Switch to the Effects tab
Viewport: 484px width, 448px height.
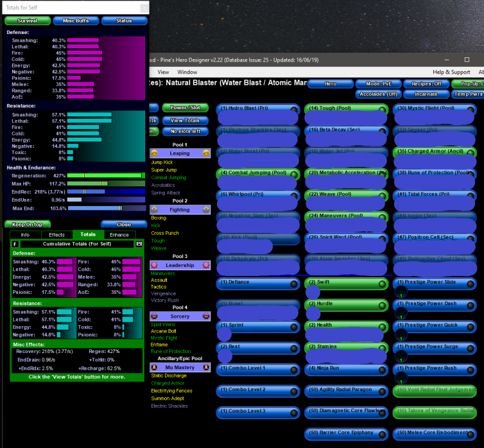[57, 235]
